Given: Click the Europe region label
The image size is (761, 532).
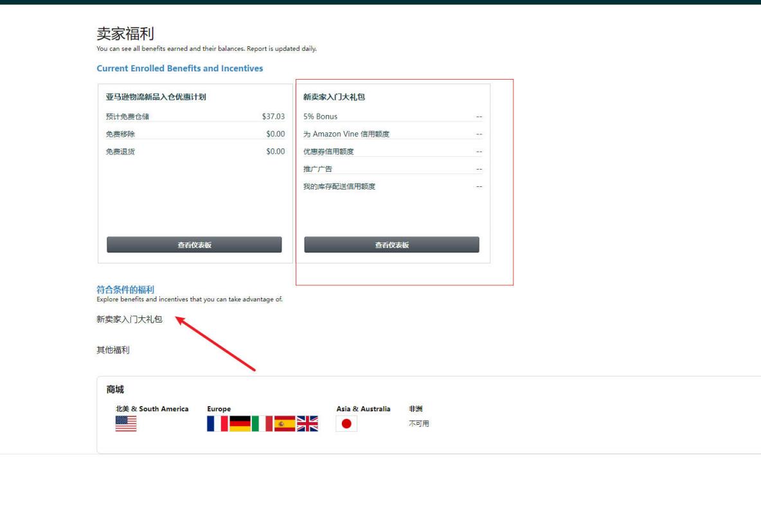Looking at the screenshot, I should [219, 409].
